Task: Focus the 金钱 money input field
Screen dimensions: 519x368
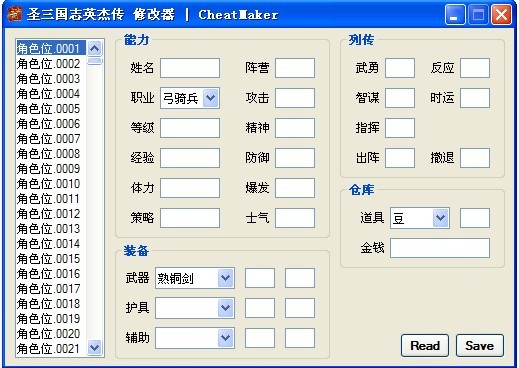Action: (440, 248)
